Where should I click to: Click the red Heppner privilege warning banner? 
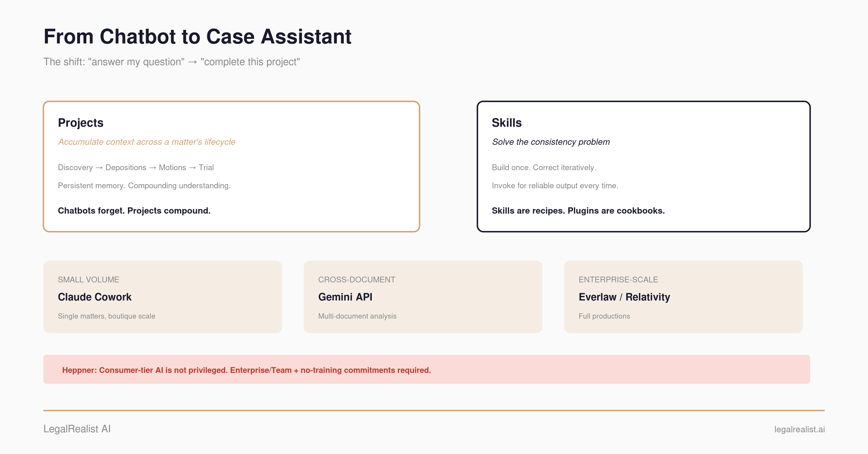click(x=427, y=369)
